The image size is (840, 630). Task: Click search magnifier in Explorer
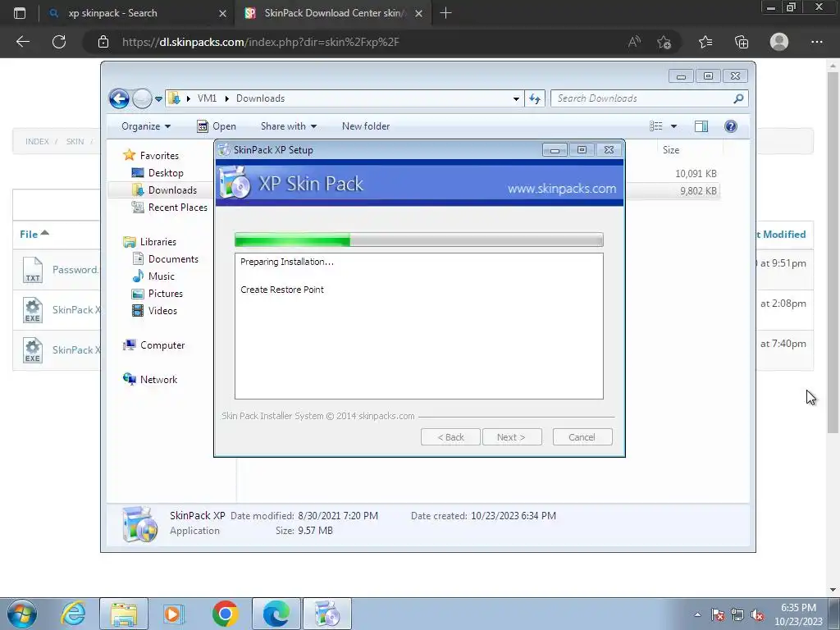(x=739, y=98)
